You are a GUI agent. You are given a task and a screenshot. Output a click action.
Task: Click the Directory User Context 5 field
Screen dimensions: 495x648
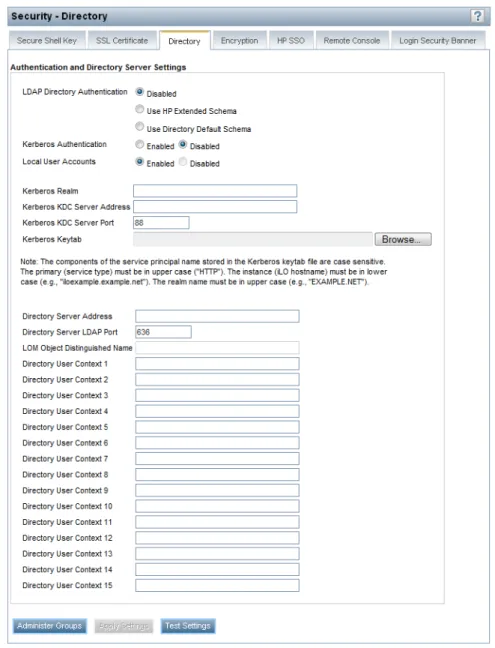click(x=217, y=427)
